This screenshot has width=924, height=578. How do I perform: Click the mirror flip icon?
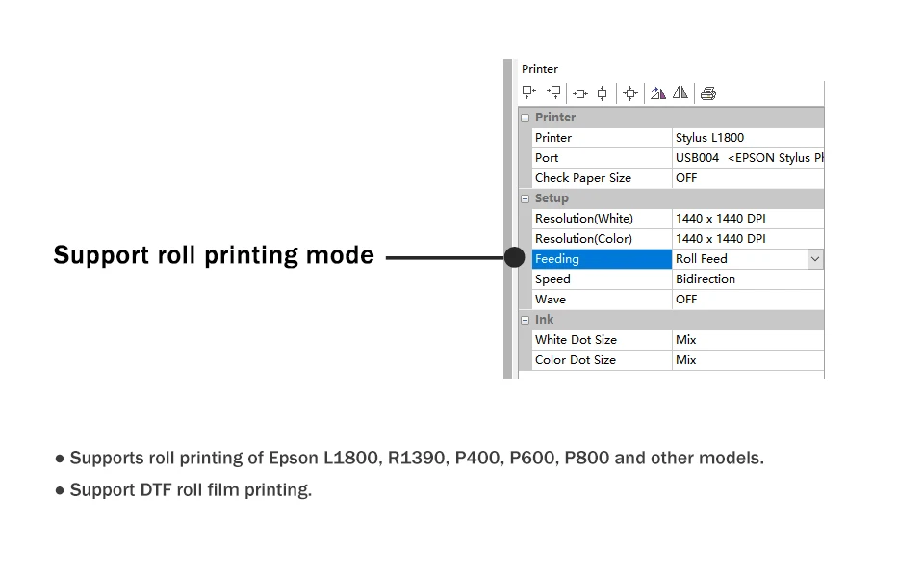(x=680, y=92)
